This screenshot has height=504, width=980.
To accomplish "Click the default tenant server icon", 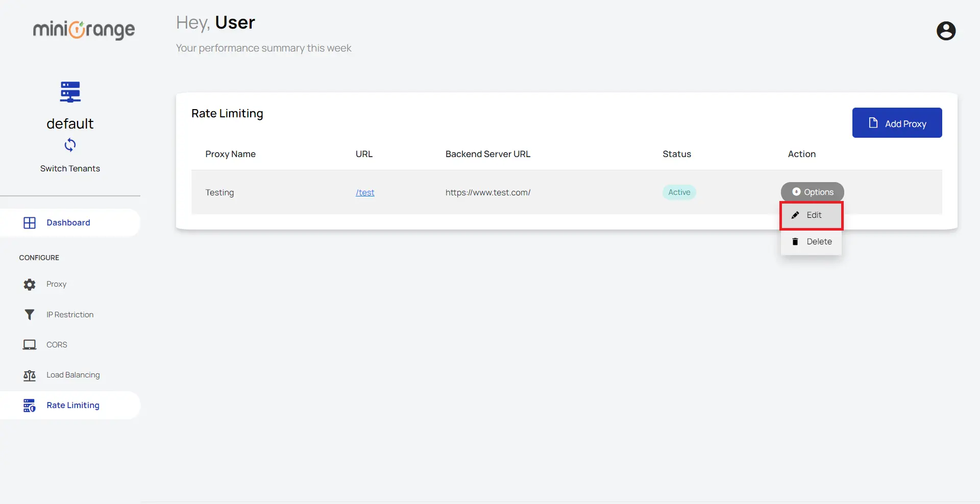I will (70, 92).
